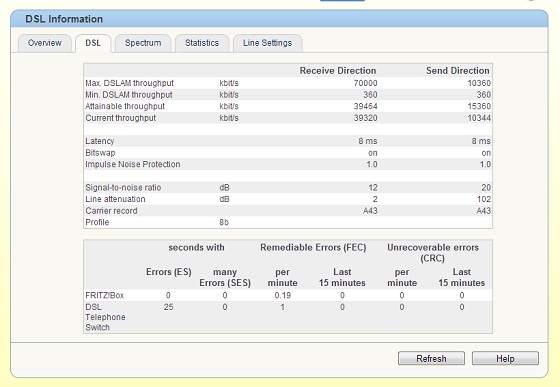The width and height of the screenshot is (560, 387).
Task: Click the DSL Information panel title
Action: point(64,19)
